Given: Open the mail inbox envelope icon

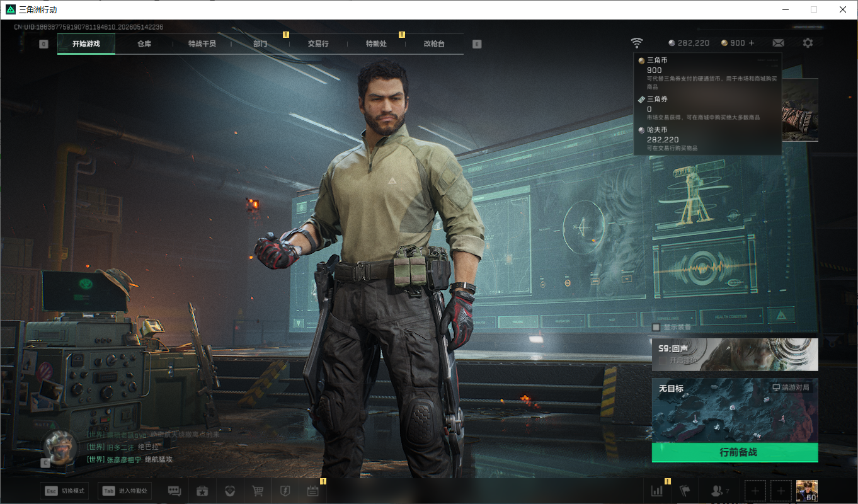Looking at the screenshot, I should click(778, 43).
